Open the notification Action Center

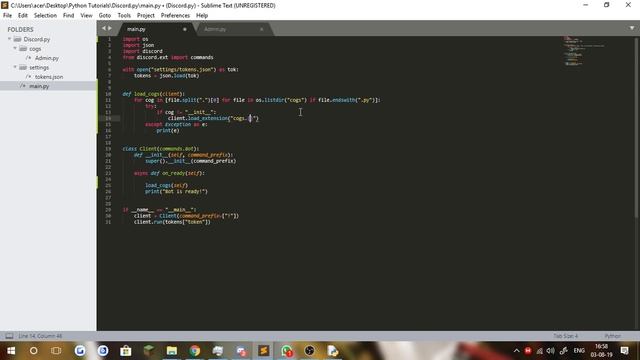pos(624,351)
